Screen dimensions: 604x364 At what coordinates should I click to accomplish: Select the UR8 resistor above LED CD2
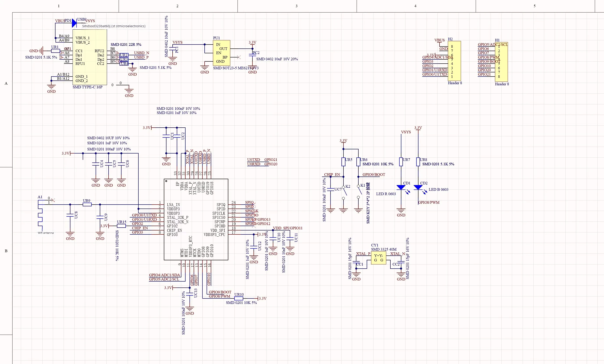pyautogui.click(x=418, y=162)
